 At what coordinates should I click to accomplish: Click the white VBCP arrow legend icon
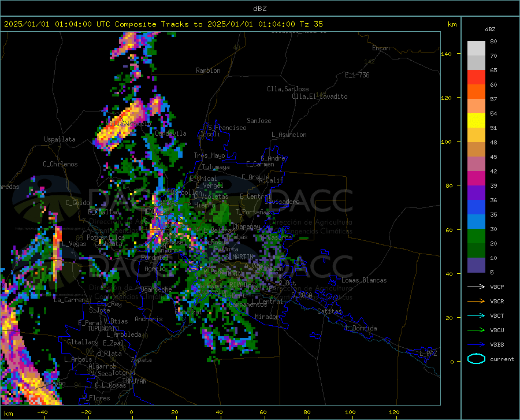476,287
